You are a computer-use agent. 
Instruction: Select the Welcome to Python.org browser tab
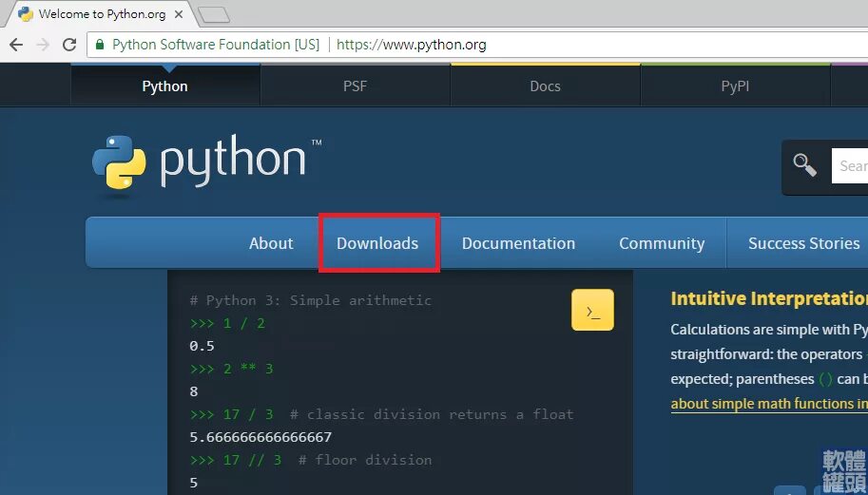coord(100,14)
